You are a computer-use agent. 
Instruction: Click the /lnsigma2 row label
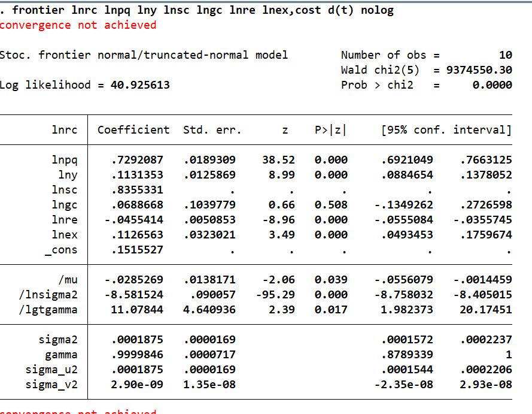click(x=48, y=295)
